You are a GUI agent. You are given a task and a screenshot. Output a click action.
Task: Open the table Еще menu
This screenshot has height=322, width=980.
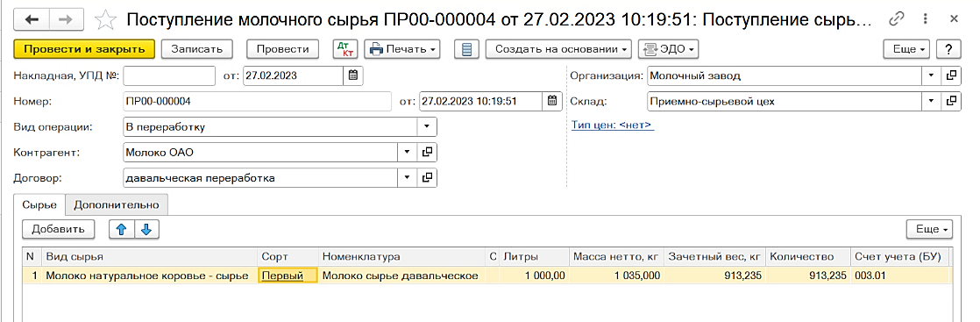[x=929, y=230]
